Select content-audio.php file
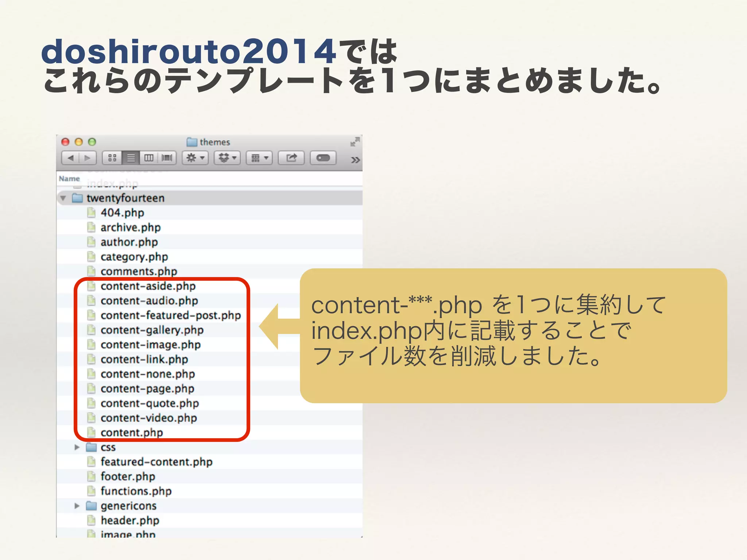 149,301
